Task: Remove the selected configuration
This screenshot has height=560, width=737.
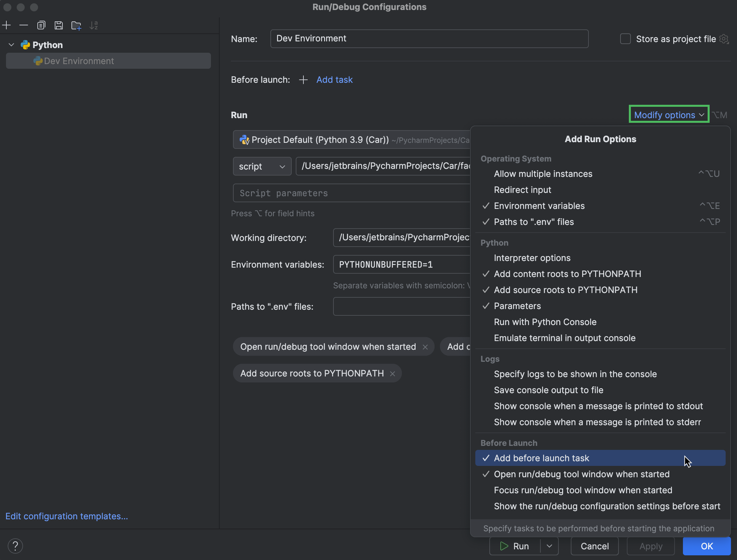Action: pos(23,25)
